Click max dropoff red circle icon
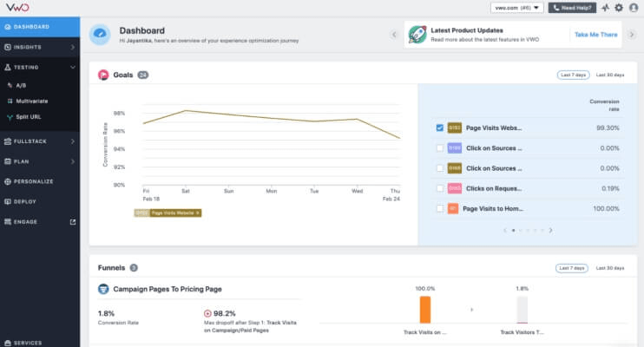Image resolution: width=644 pixels, height=347 pixels. click(207, 313)
